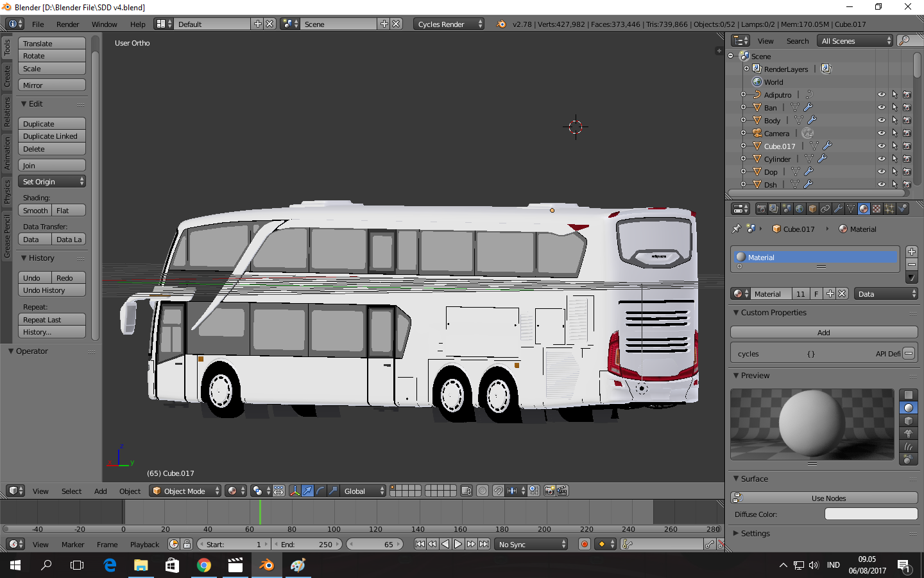The height and width of the screenshot is (578, 924).
Task: Enable automatic keyframe recording (record button)
Action: click(584, 544)
